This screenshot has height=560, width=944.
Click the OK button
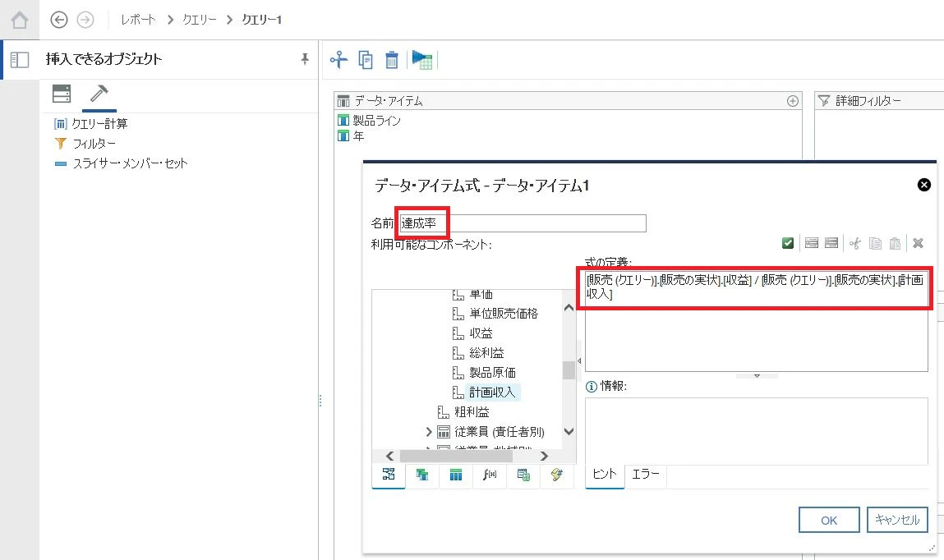coord(829,521)
